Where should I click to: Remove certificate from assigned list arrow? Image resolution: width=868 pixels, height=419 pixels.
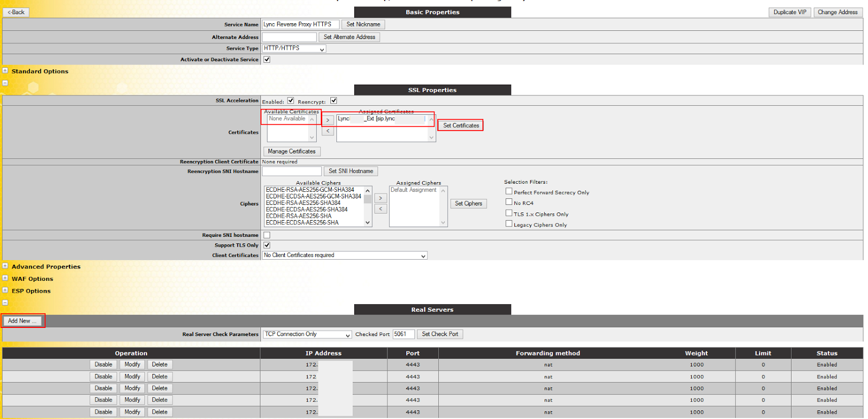click(x=328, y=131)
